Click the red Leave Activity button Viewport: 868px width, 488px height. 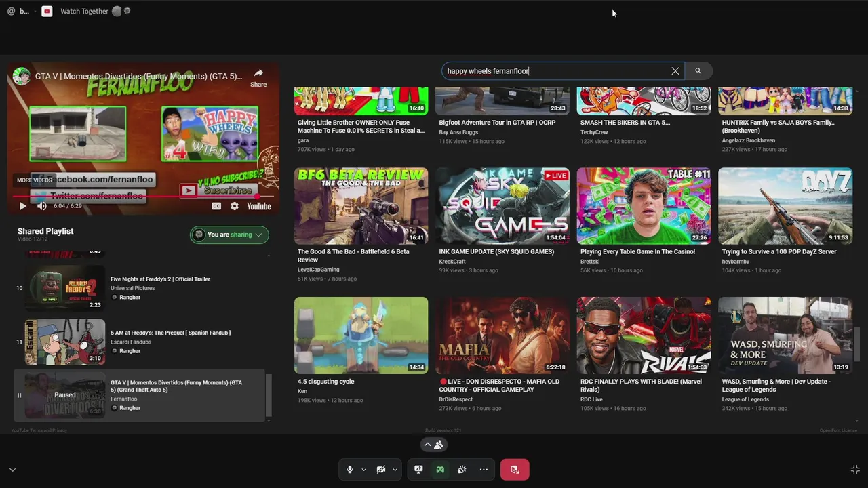pos(515,469)
